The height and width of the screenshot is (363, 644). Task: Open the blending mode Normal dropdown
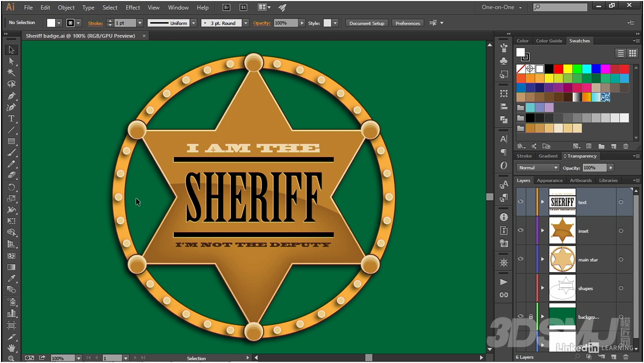[538, 167]
